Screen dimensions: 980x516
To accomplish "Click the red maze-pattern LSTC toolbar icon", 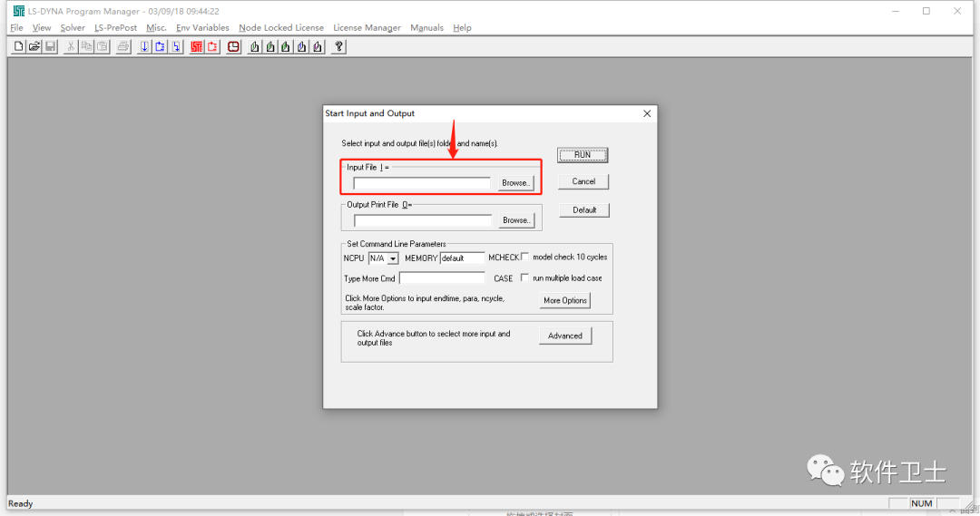I will (x=197, y=46).
